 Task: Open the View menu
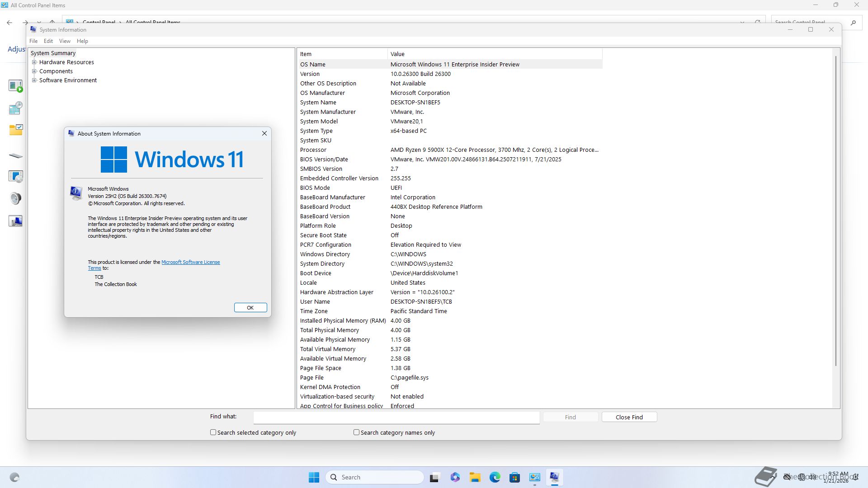[65, 41]
